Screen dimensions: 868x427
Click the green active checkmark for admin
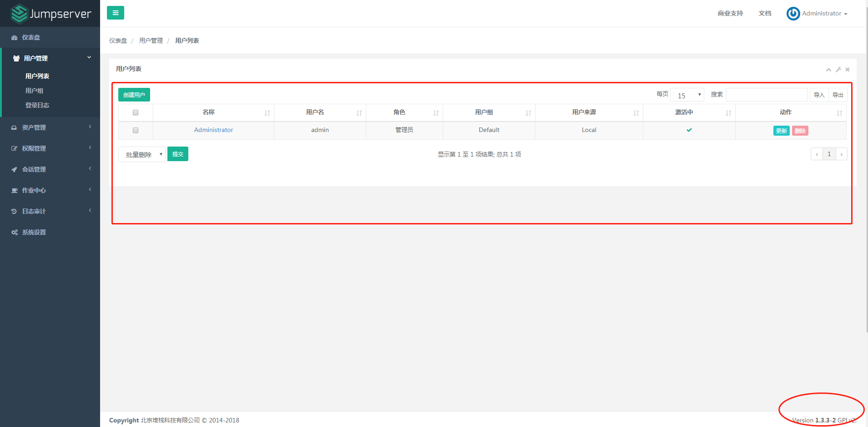pos(689,130)
